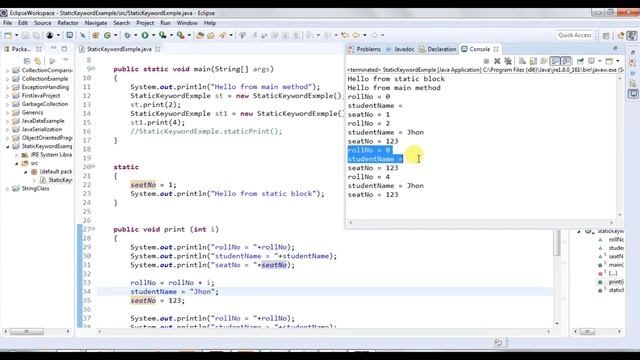The width and height of the screenshot is (640, 360).
Task: Expand the StringClass project node
Action: (x=7, y=189)
